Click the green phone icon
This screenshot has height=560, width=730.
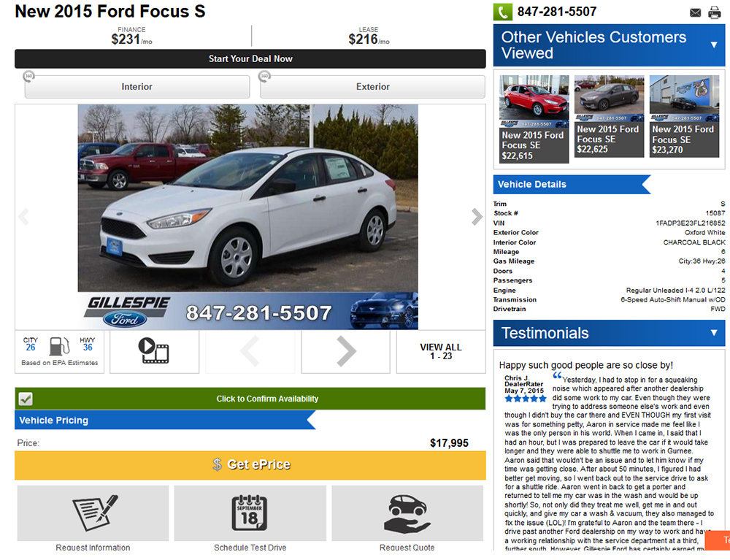coord(503,12)
